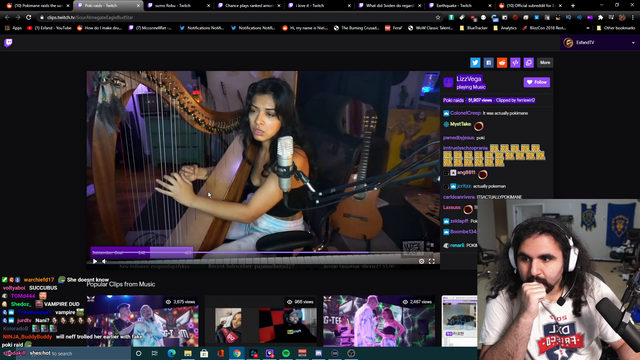
Task: Open a new browser tab
Action: click(573, 6)
